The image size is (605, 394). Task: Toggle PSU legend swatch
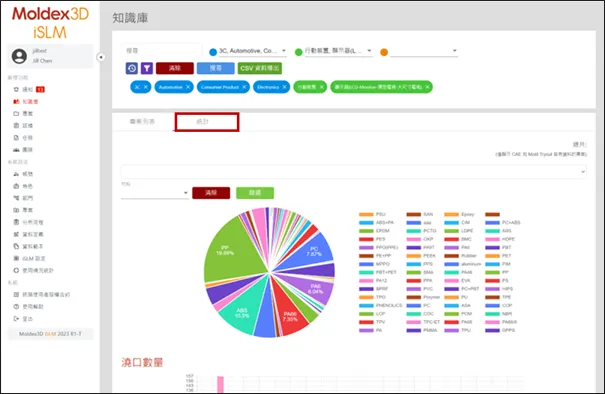point(366,214)
